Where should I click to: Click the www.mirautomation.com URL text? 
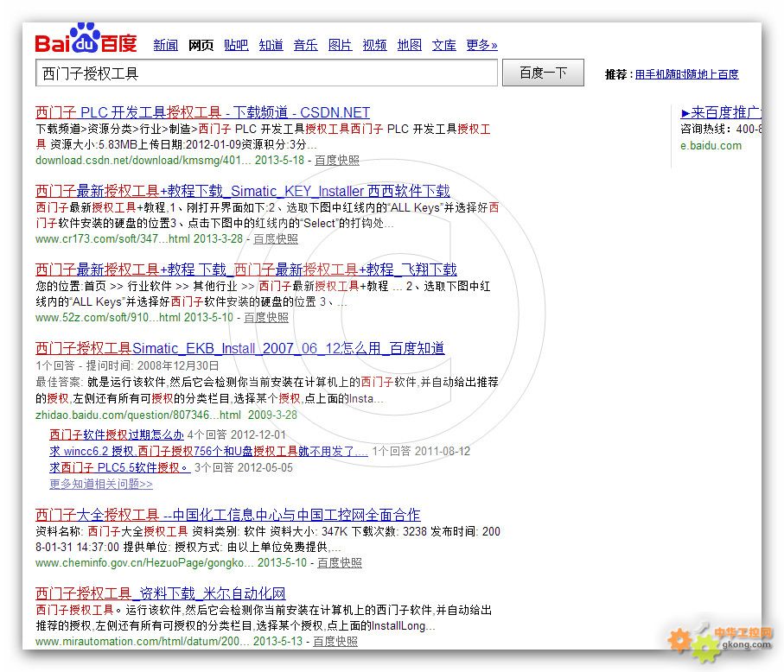point(142,641)
